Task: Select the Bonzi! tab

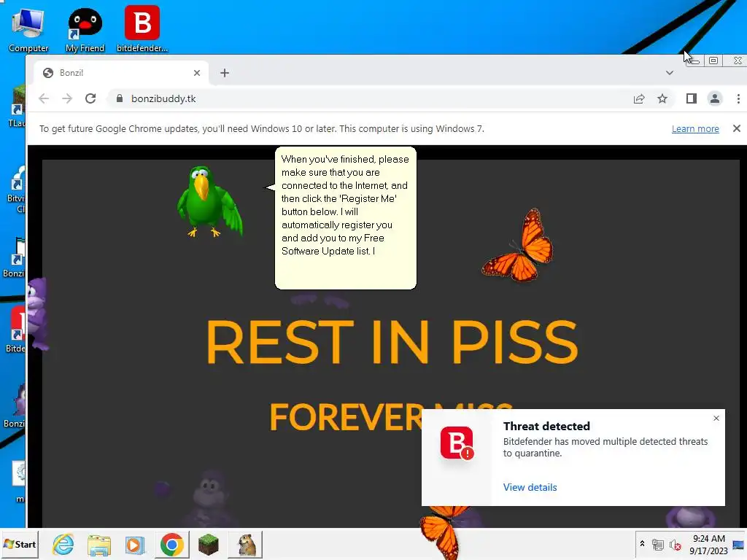Action: point(122,73)
